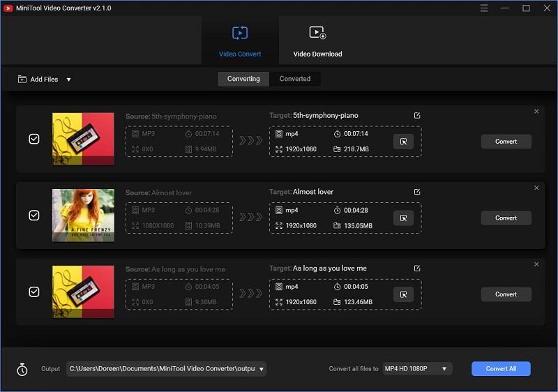This screenshot has height=392, width=558.
Task: Uncheck the Almost lover checkbox
Action: (34, 216)
